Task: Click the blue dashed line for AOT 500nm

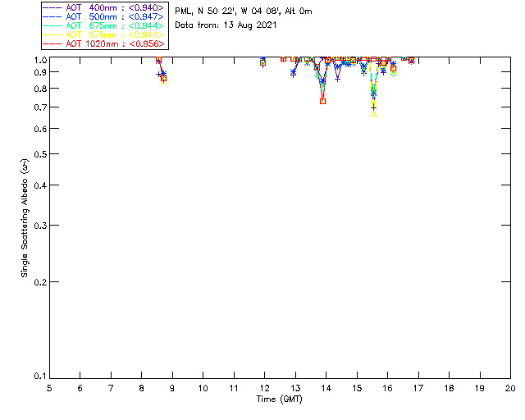Action: pyautogui.click(x=52, y=16)
